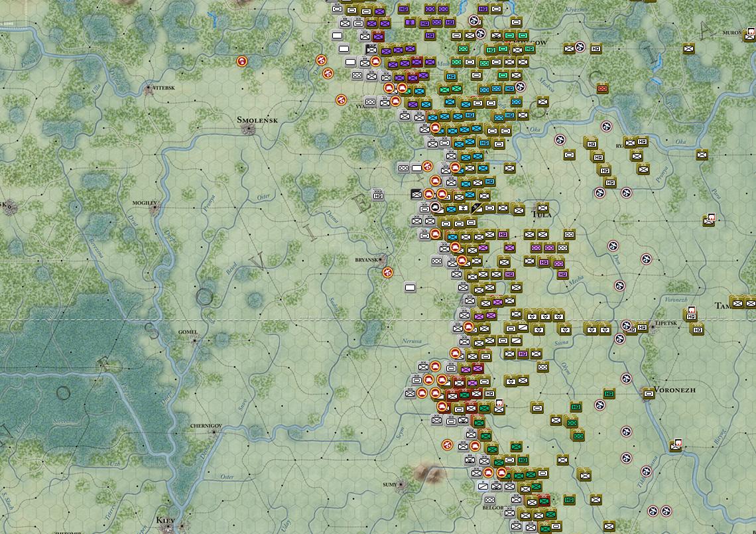Select the green HQ counter east of Belgorod
This screenshot has width=756, height=534.
click(x=570, y=500)
